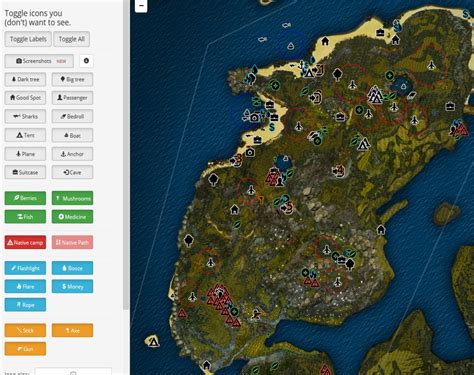Enable the faded Native Path markers

point(72,242)
